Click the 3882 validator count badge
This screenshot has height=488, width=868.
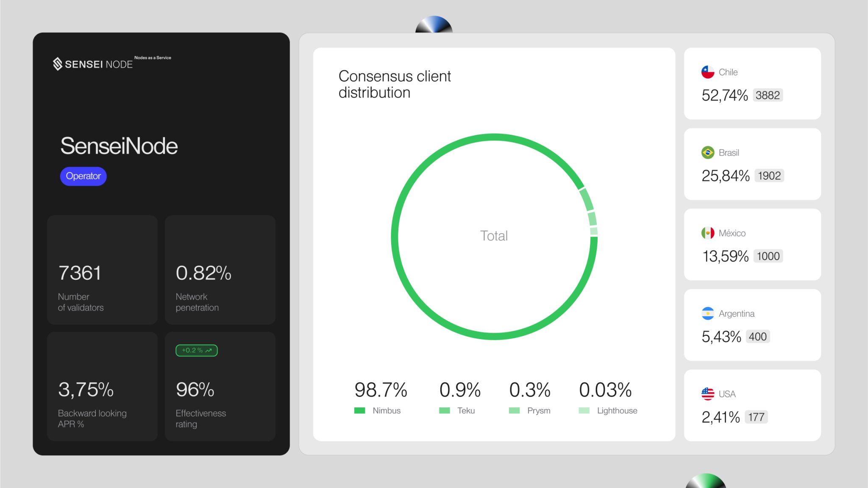[x=767, y=95]
